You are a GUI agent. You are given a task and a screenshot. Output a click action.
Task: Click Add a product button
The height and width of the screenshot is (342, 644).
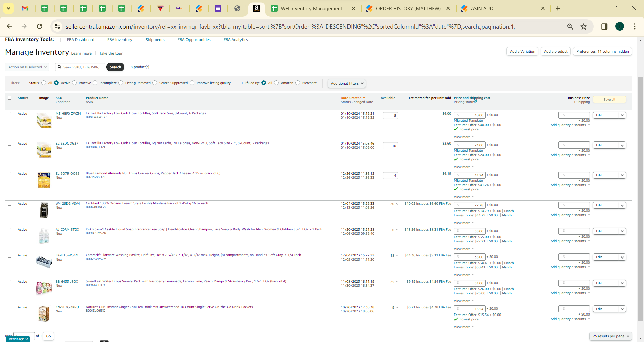(555, 51)
